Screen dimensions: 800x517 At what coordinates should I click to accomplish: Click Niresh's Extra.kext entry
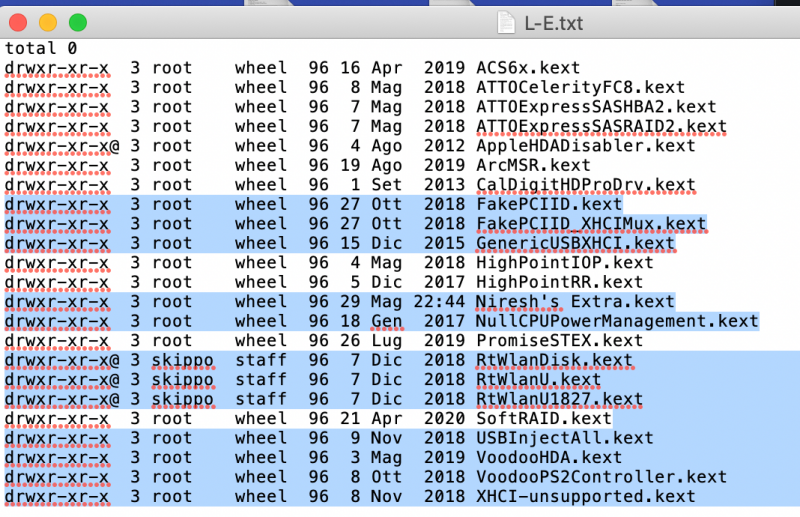[x=575, y=302]
